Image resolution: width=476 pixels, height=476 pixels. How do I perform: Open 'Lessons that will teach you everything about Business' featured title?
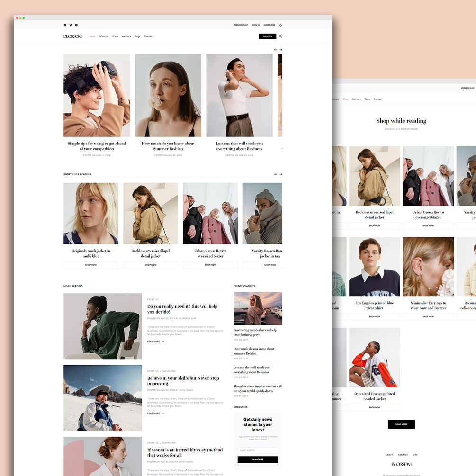point(239,146)
